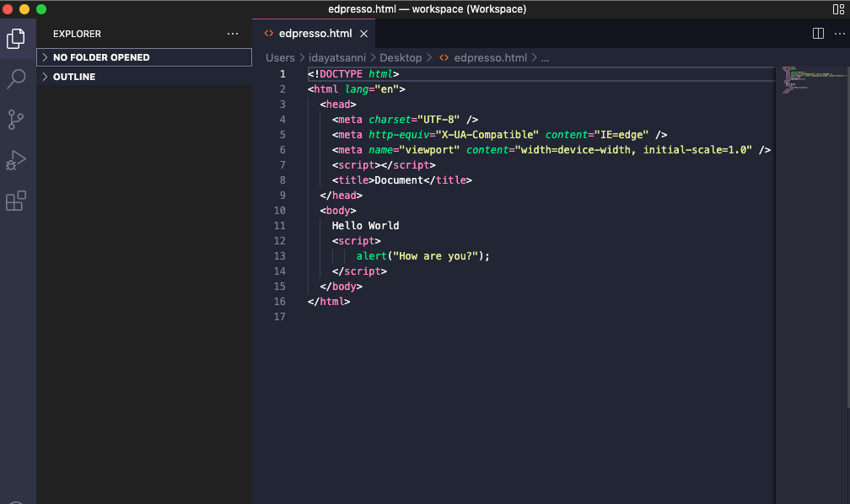Click the split editor right icon
Viewport: 850px width, 504px height.
(818, 34)
